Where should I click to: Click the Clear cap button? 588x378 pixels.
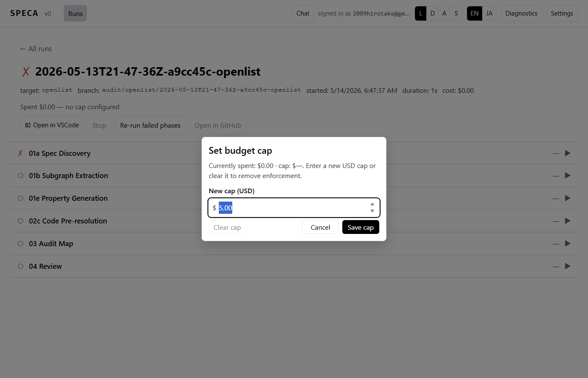point(227,227)
